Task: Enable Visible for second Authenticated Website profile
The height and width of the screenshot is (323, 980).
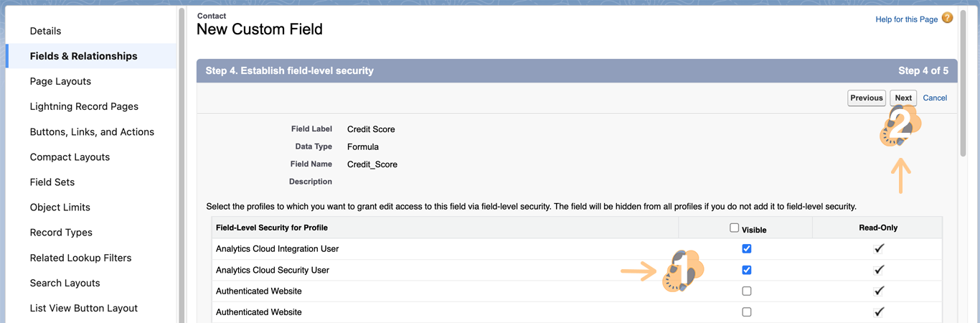Action: click(x=747, y=312)
